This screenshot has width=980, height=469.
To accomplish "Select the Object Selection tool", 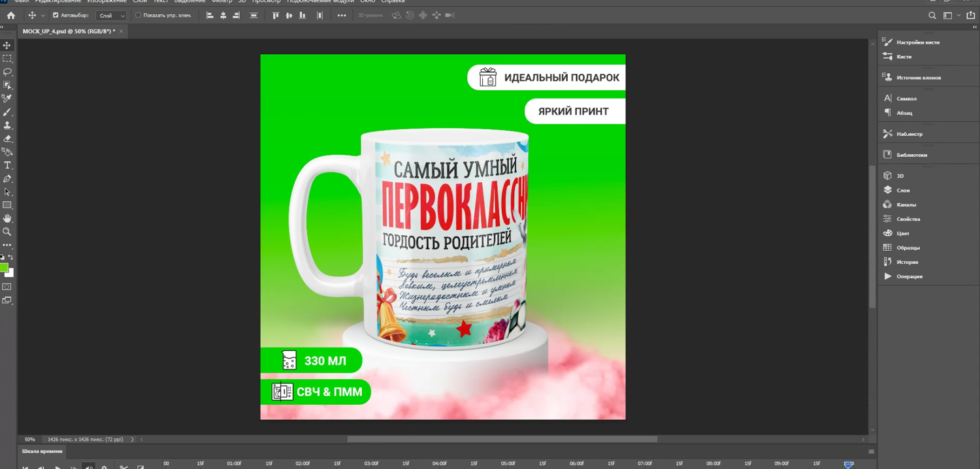I will (x=7, y=85).
